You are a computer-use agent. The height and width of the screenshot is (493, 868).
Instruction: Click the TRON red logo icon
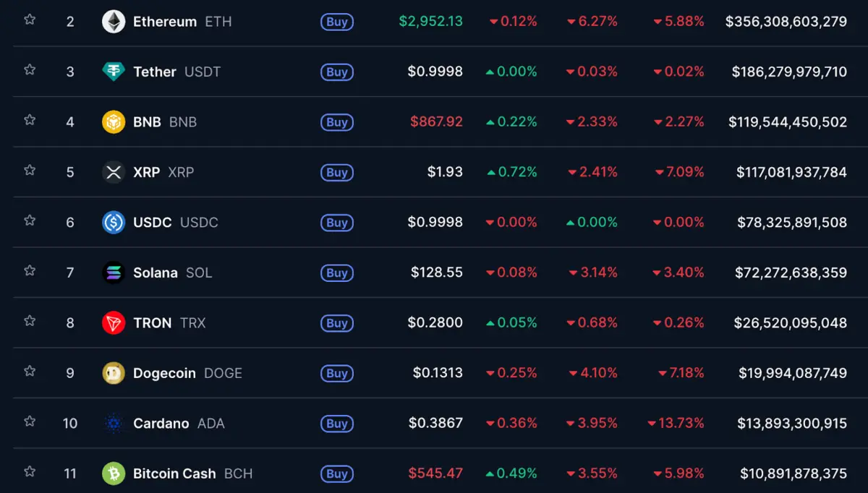point(114,323)
